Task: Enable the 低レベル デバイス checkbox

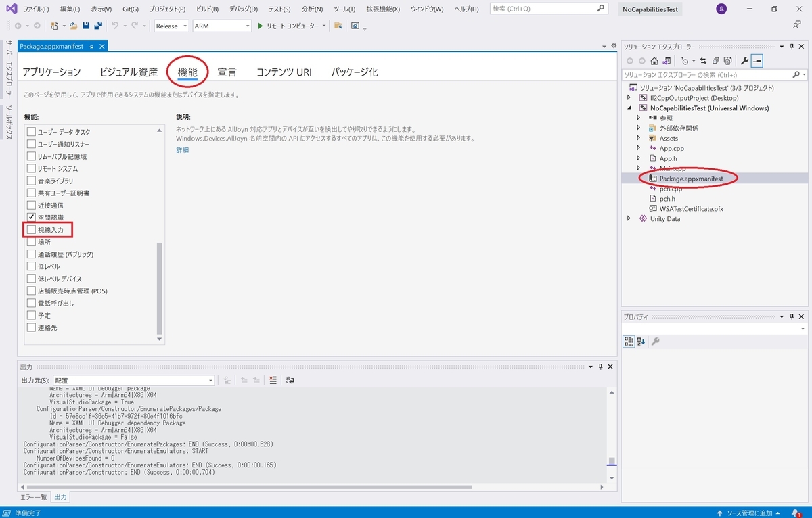Action: click(31, 279)
